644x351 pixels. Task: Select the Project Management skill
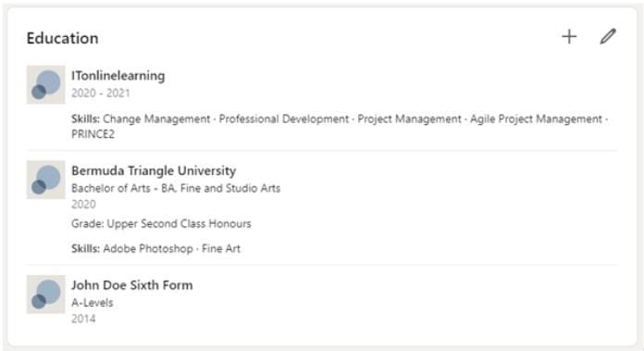(410, 119)
